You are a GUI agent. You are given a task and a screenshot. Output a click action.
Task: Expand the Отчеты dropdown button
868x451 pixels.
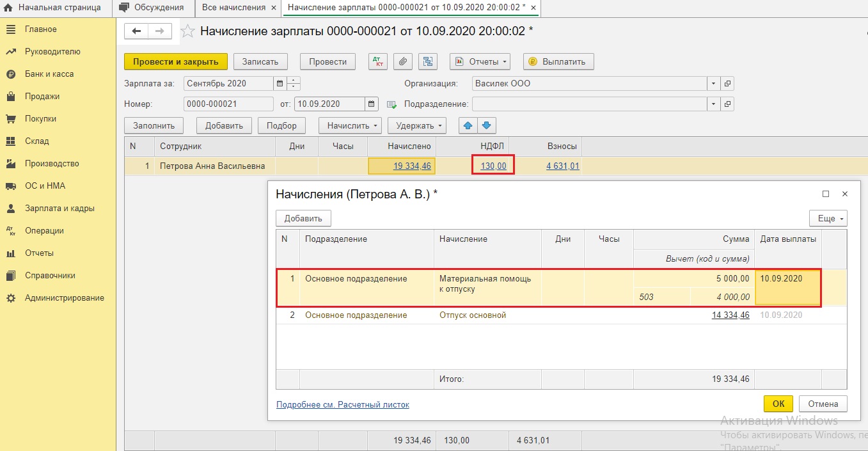tap(480, 61)
